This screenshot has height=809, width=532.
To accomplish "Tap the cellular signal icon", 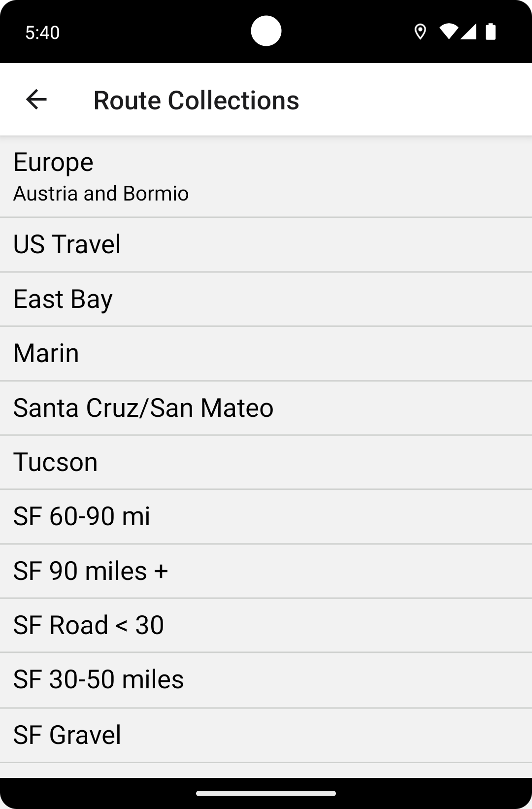I will pyautogui.click(x=468, y=32).
